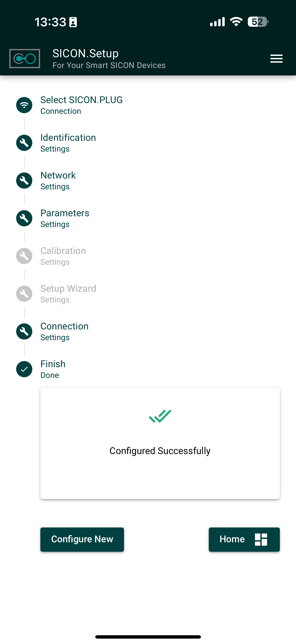Open the Connection Settings step label

tap(64, 331)
